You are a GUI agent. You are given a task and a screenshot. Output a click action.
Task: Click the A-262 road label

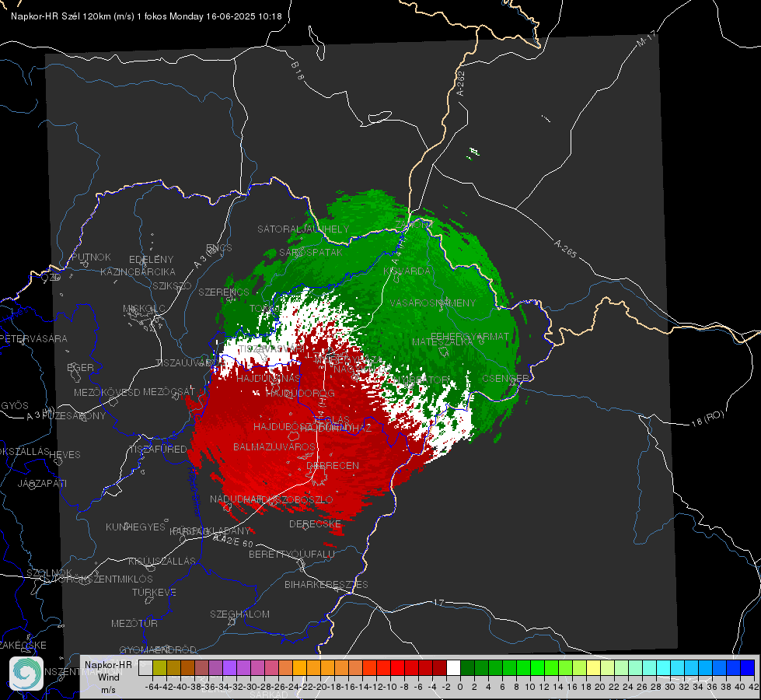[x=461, y=83]
